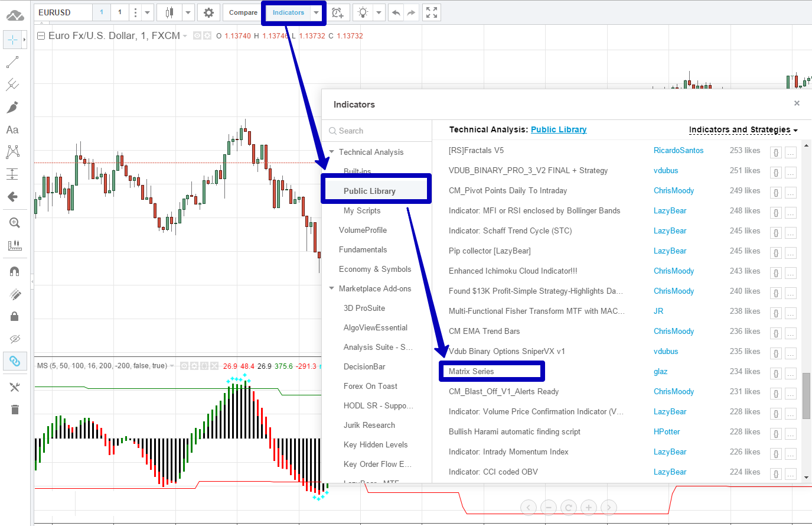Image resolution: width=812 pixels, height=526 pixels.
Task: Open the My Scripts category
Action: (x=362, y=210)
